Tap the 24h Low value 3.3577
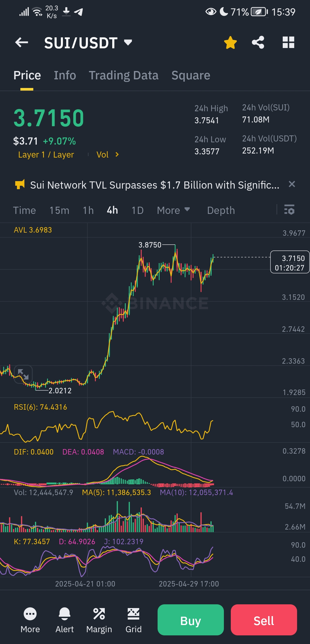310x644 pixels. [x=207, y=152]
